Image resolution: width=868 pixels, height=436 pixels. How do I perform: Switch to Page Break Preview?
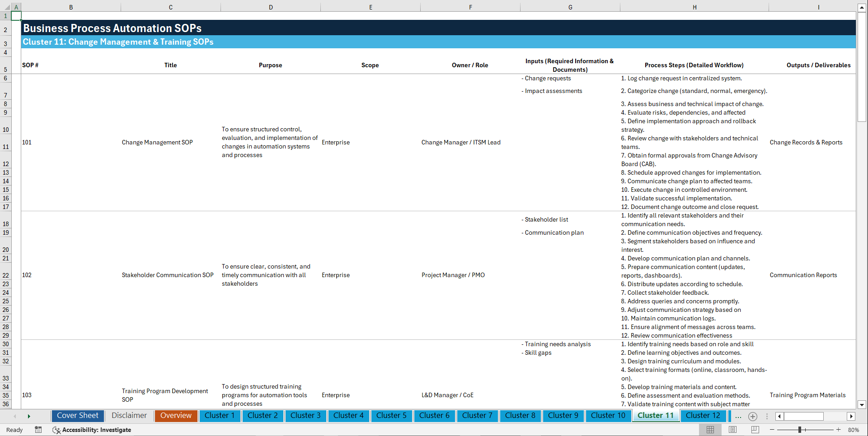pos(755,430)
